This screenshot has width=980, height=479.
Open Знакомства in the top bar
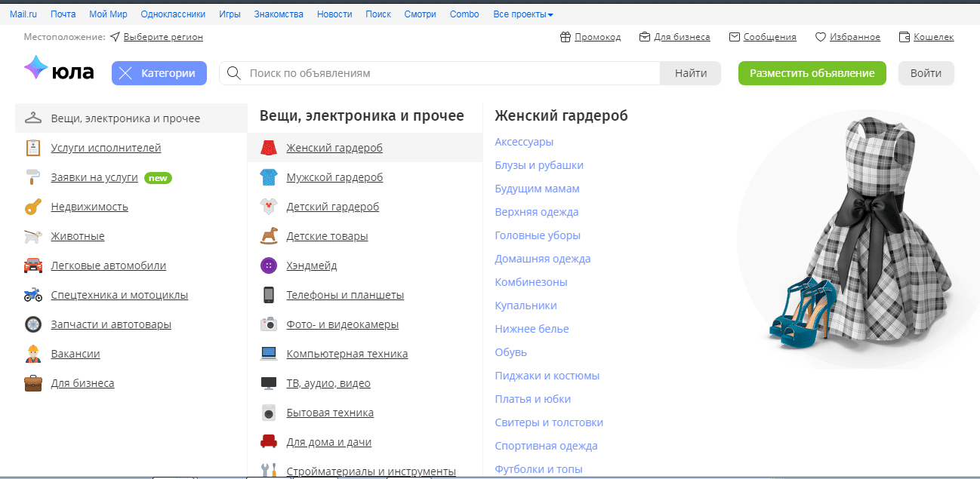[279, 14]
